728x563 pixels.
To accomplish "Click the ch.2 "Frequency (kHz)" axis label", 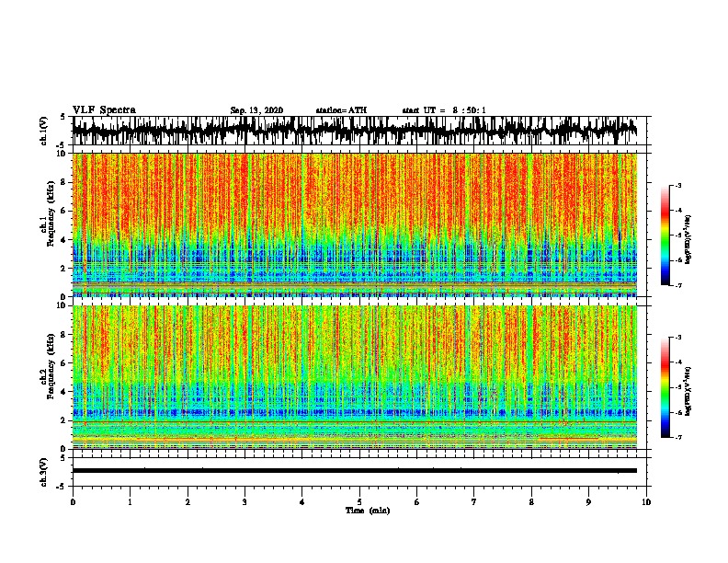I will click(51, 366).
